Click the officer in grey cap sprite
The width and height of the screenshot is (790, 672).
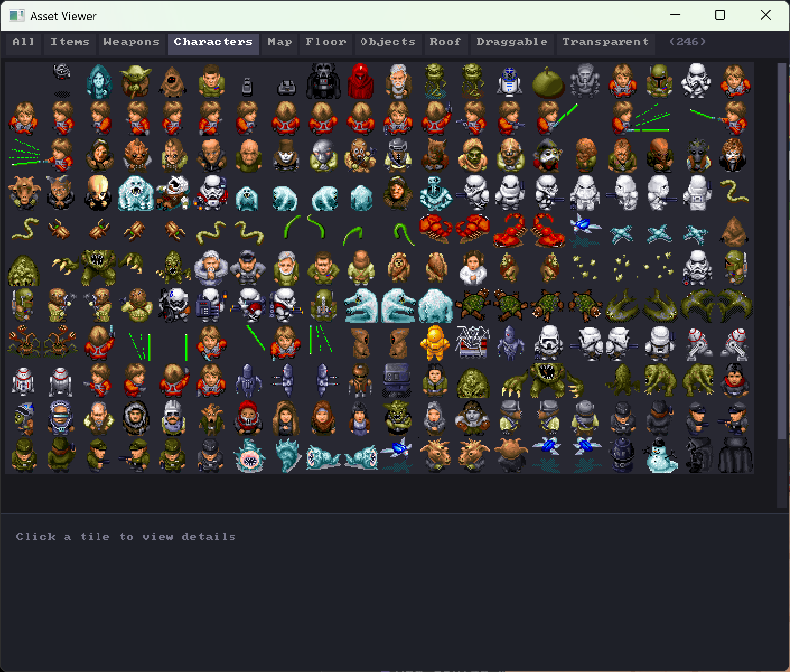(248, 269)
